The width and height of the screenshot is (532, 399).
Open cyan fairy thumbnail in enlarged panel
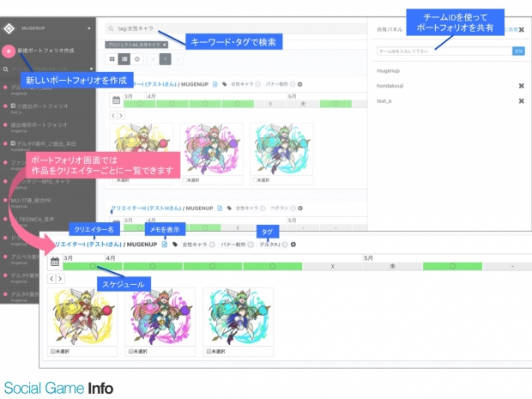[x=238, y=317]
